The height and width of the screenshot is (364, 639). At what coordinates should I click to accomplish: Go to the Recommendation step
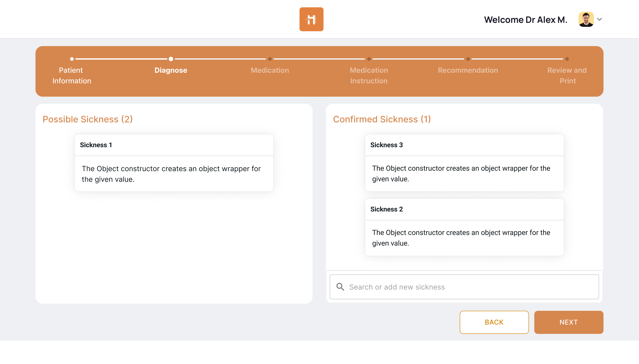click(x=468, y=70)
